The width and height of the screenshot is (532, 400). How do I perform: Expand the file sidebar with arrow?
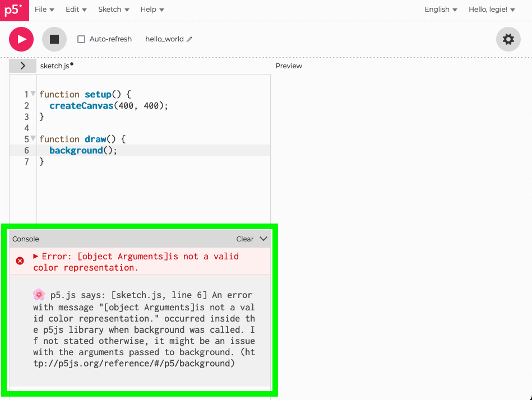coord(22,66)
